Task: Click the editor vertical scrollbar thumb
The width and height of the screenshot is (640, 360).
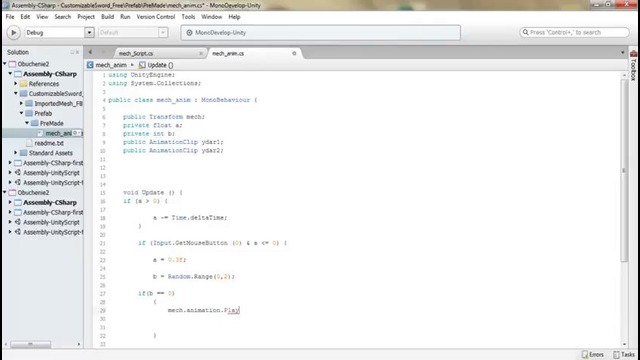Action: coord(624,171)
